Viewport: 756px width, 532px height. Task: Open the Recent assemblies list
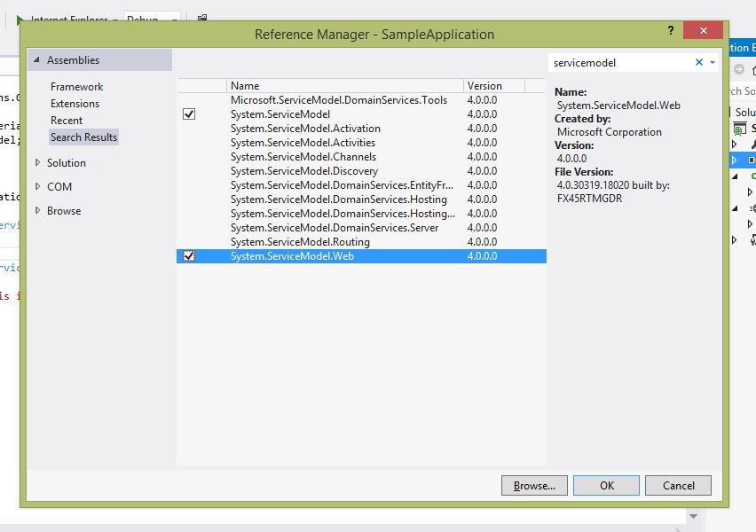(67, 121)
